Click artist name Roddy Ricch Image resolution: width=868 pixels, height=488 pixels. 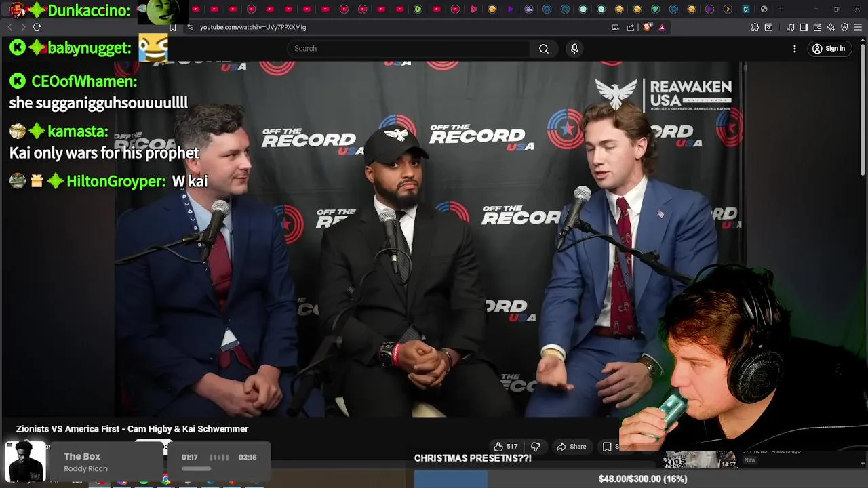[x=85, y=469]
